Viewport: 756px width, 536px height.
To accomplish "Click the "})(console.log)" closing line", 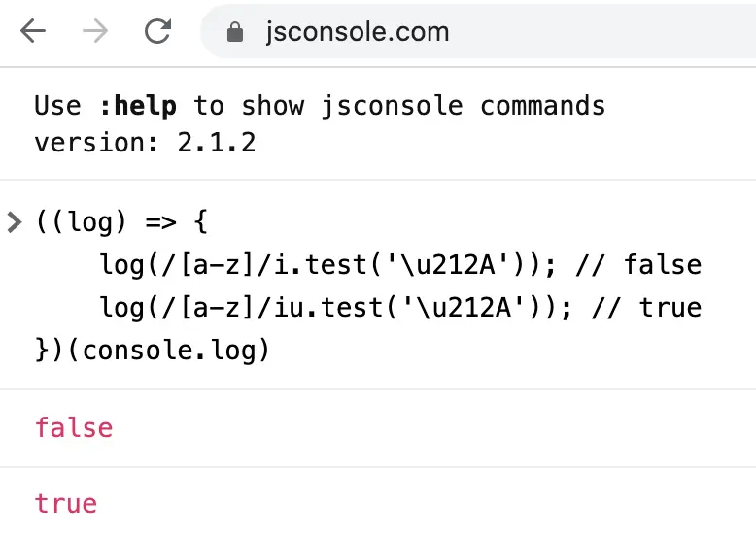I will coord(153,351).
